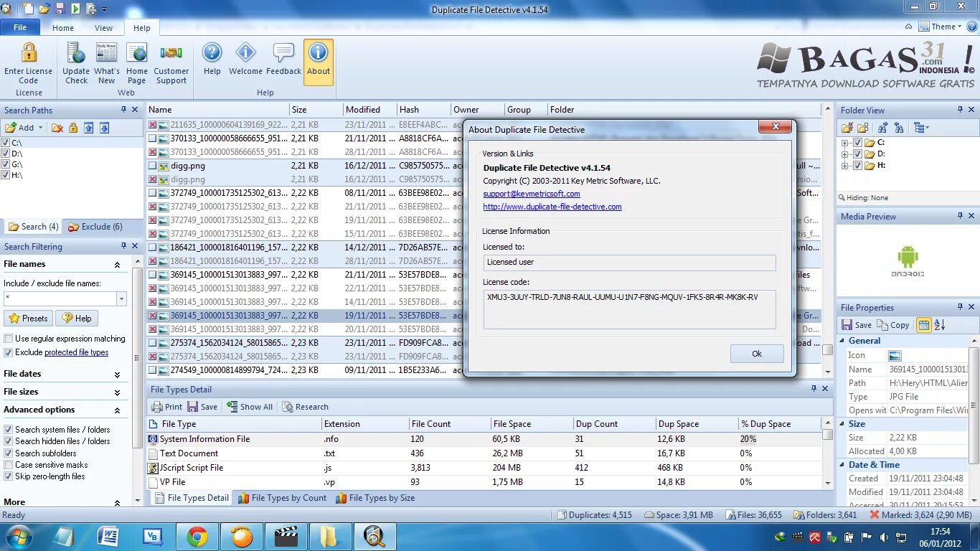Image resolution: width=980 pixels, height=551 pixels.
Task: Open the File menu
Action: pyautogui.click(x=20, y=27)
